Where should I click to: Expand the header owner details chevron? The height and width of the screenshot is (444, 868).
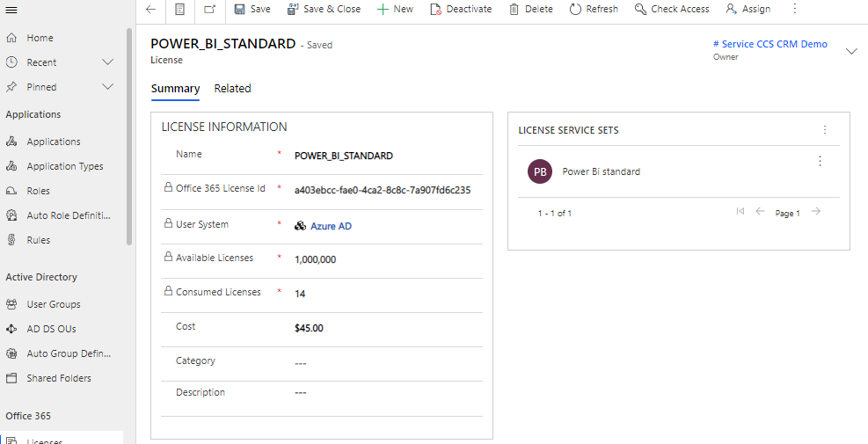tap(850, 51)
